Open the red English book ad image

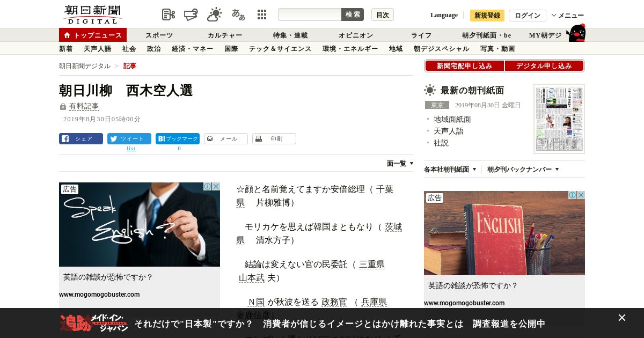point(504,233)
